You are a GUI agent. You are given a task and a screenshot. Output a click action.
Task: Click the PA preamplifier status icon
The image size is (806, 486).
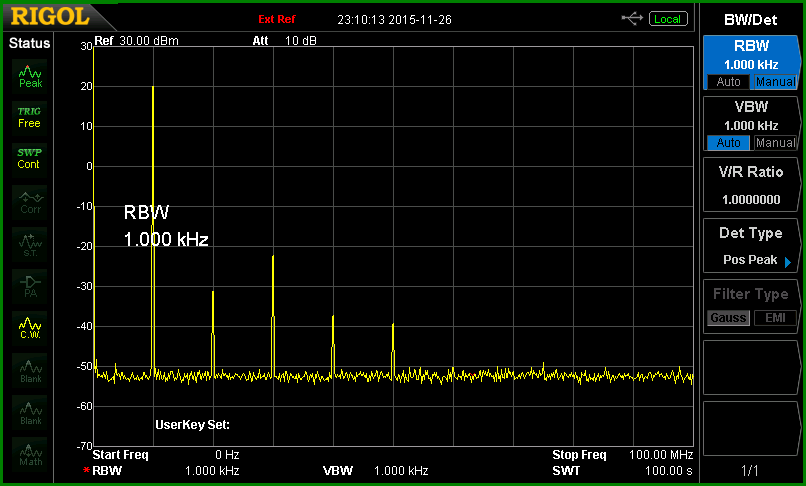tap(30, 286)
